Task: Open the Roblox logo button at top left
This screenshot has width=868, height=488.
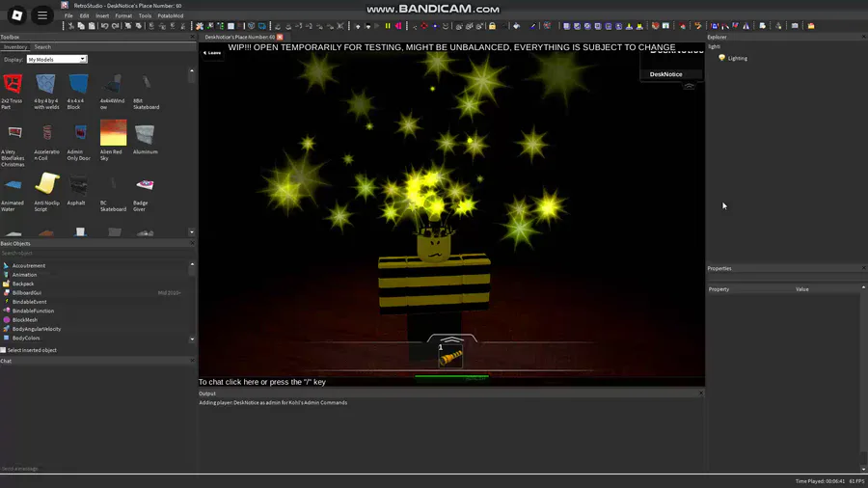Action: point(16,15)
